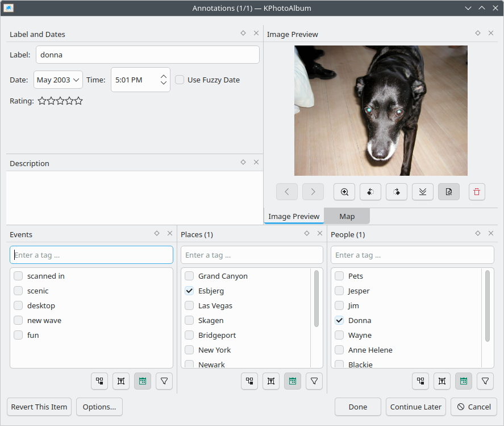Sort the People list alphabetically

coord(442,381)
